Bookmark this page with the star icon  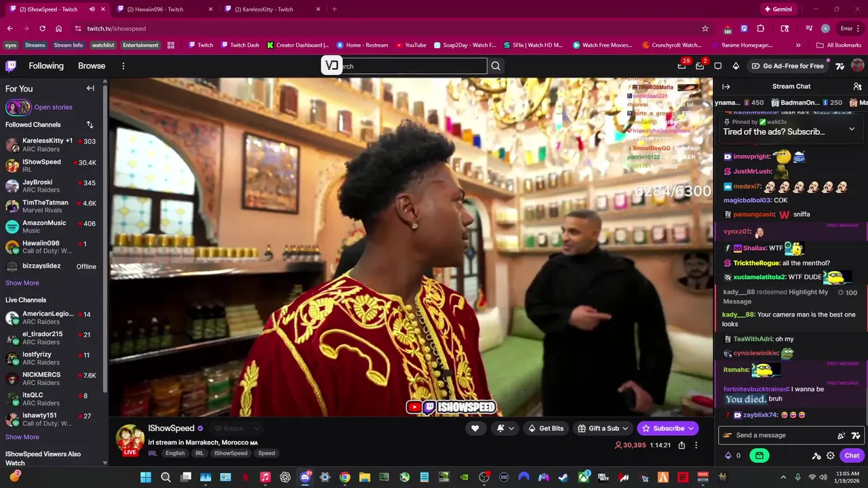pos(705,28)
